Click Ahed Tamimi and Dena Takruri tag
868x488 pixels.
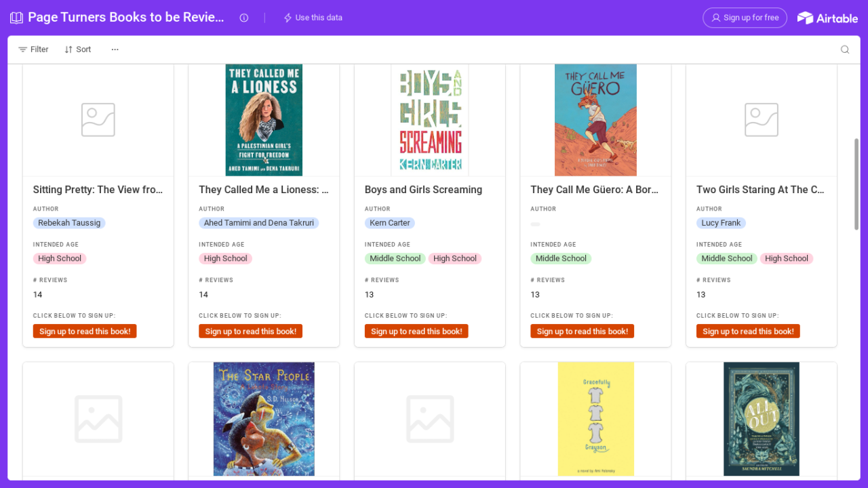click(x=259, y=223)
